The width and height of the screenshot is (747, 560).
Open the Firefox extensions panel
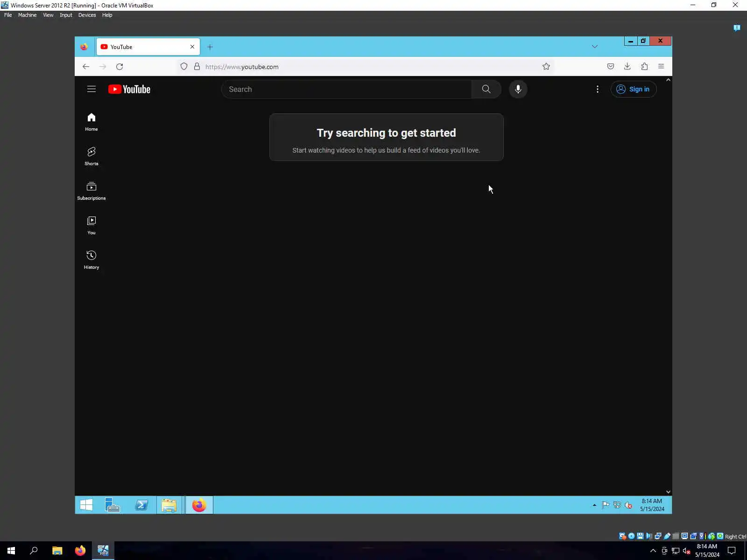tap(644, 67)
